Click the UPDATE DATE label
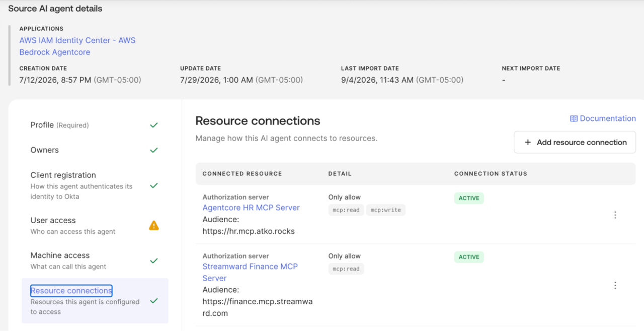The image size is (644, 331). click(200, 68)
